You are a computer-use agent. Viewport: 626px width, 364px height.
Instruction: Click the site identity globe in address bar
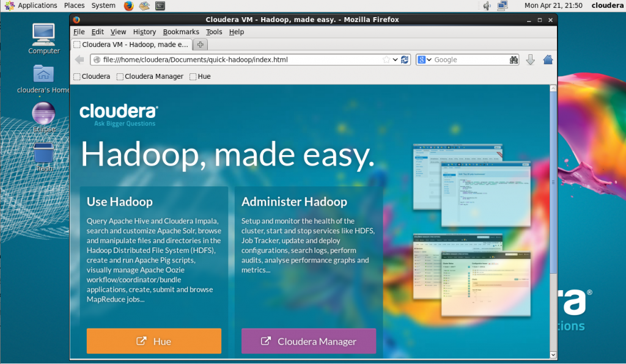[97, 60]
